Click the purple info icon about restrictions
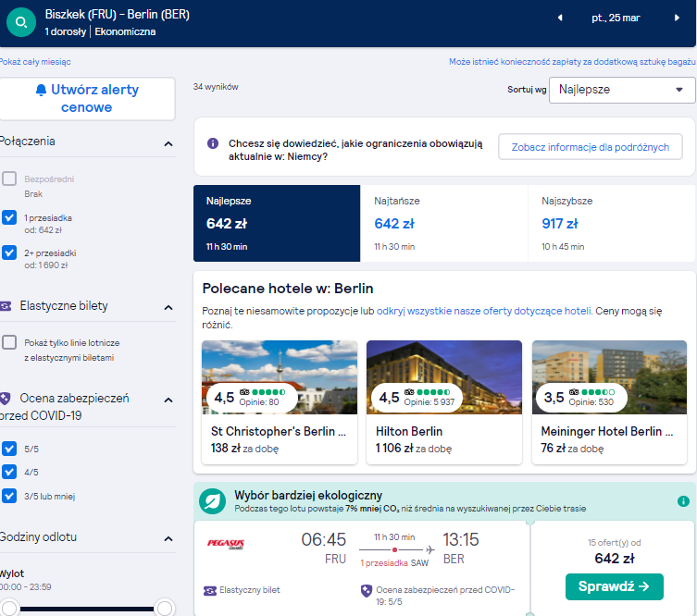697x616 pixels. click(x=213, y=143)
